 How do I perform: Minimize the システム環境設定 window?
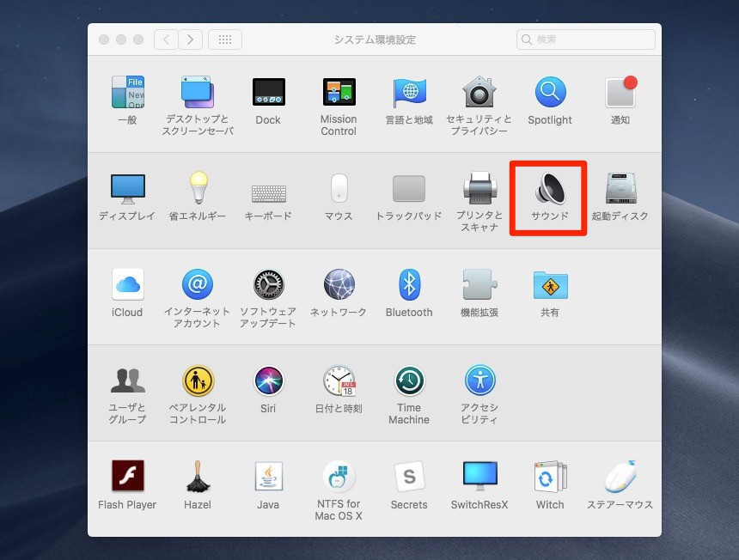tap(121, 40)
